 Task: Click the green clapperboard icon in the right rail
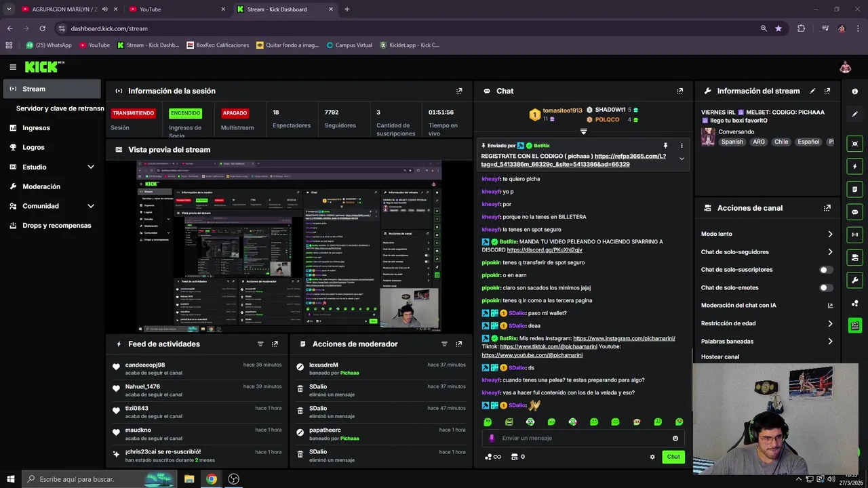[x=854, y=326]
